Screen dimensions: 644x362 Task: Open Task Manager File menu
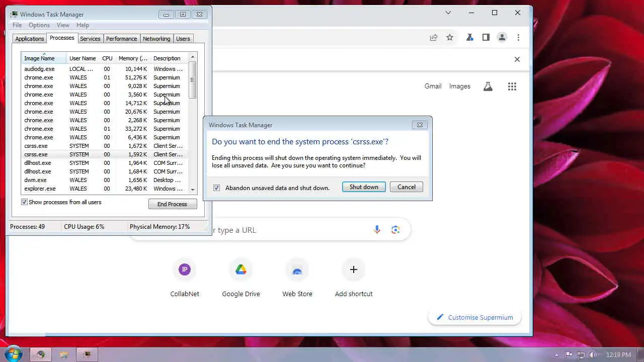pos(17,25)
